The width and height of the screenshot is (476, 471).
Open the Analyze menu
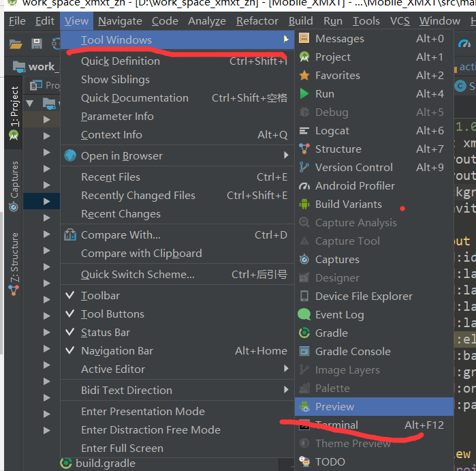[207, 21]
